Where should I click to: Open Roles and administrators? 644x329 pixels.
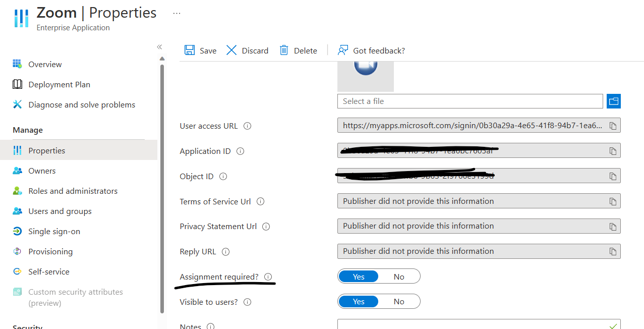pos(73,191)
